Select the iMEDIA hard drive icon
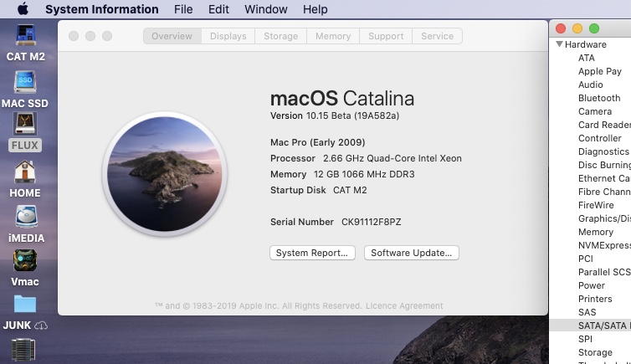The width and height of the screenshot is (631, 364). (26, 217)
